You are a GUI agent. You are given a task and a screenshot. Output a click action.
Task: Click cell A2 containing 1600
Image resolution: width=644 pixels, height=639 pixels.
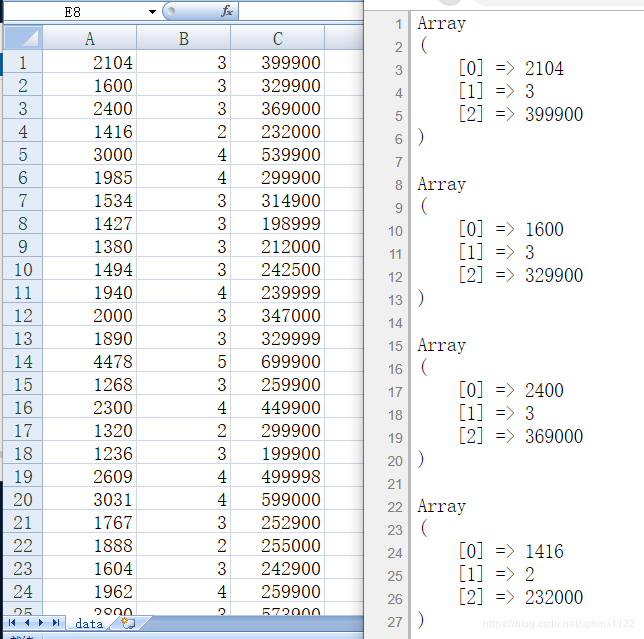pos(90,85)
